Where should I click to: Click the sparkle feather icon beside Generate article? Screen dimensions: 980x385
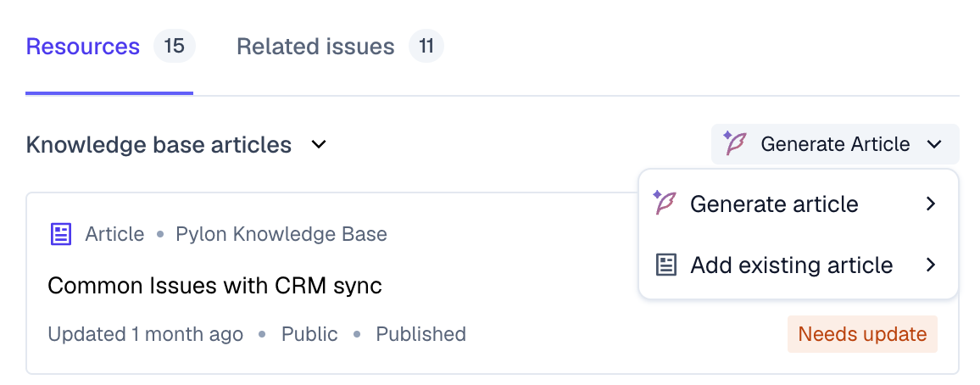tap(665, 204)
